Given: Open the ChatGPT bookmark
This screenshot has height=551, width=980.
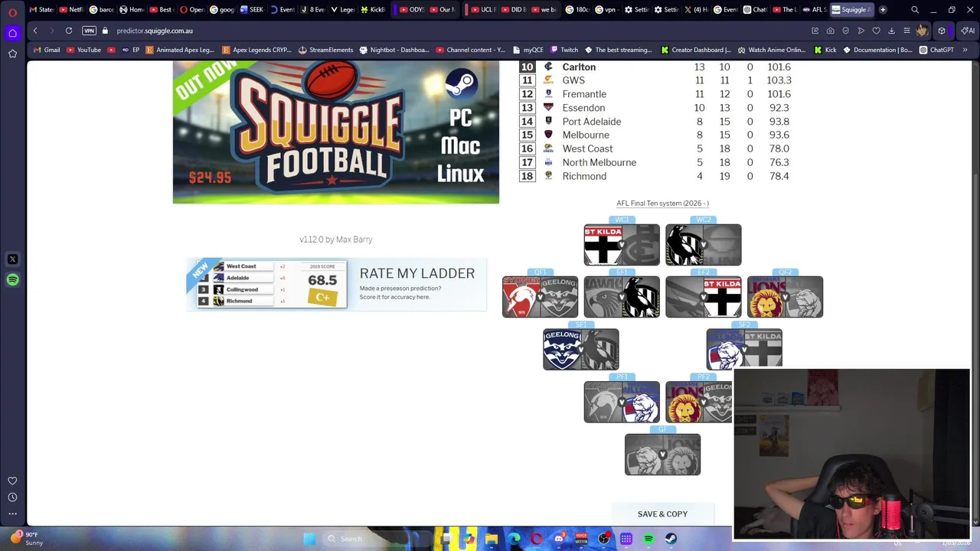Looking at the screenshot, I should point(936,50).
